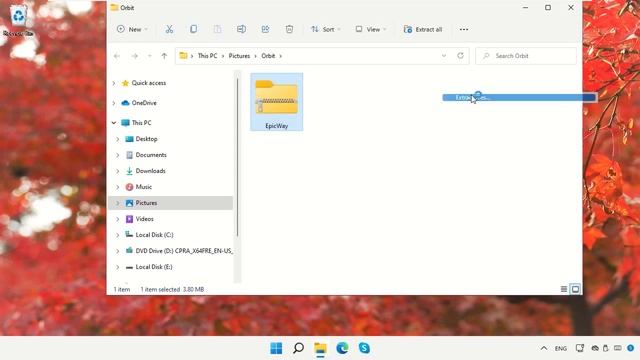
Task: Maximize the Orbit window
Action: click(548, 8)
